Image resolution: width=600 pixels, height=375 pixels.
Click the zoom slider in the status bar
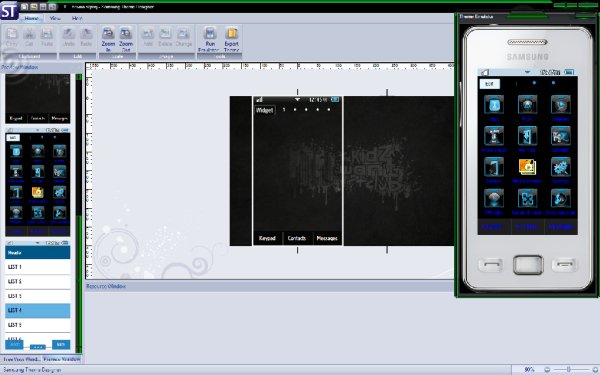569,369
